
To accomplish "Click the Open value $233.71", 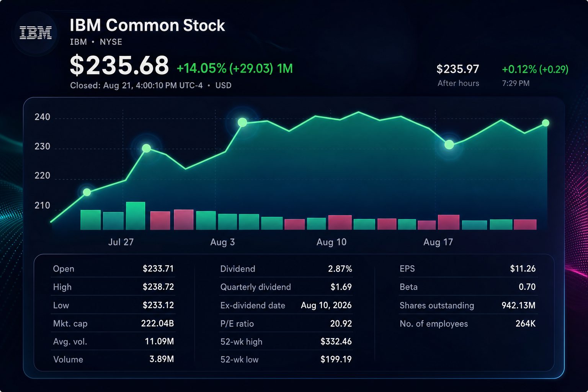I will (158, 269).
